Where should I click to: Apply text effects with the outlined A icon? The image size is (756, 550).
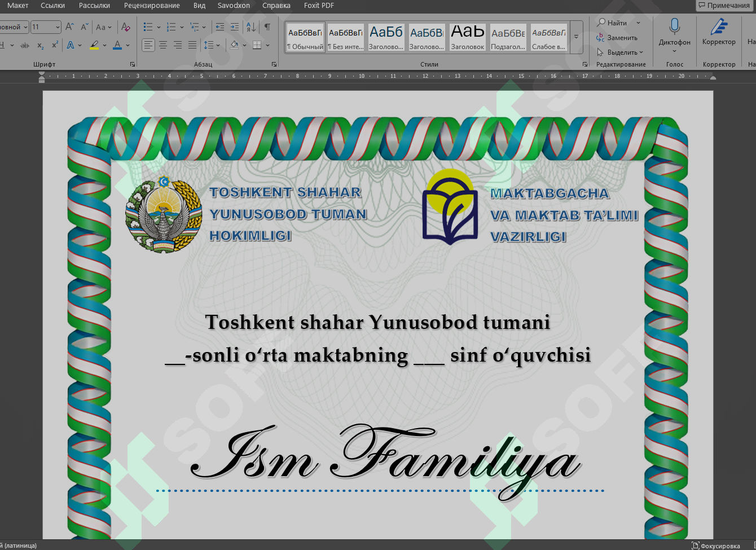71,45
